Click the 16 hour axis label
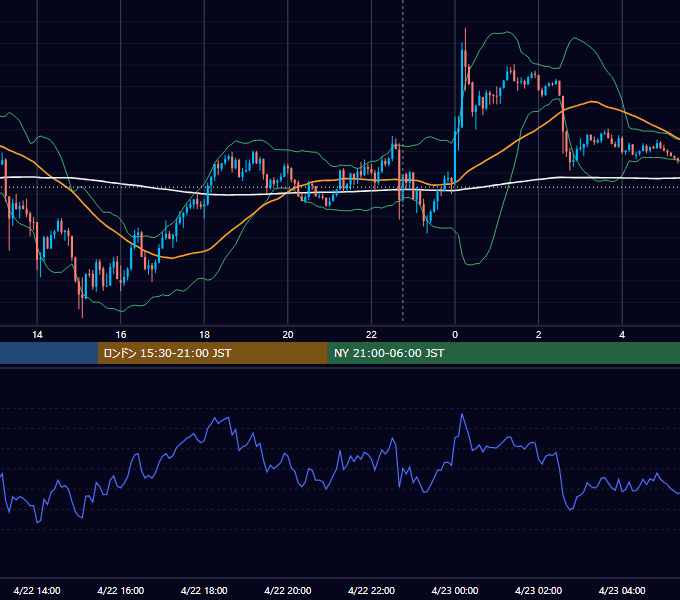This screenshot has width=680, height=600. pos(121,335)
